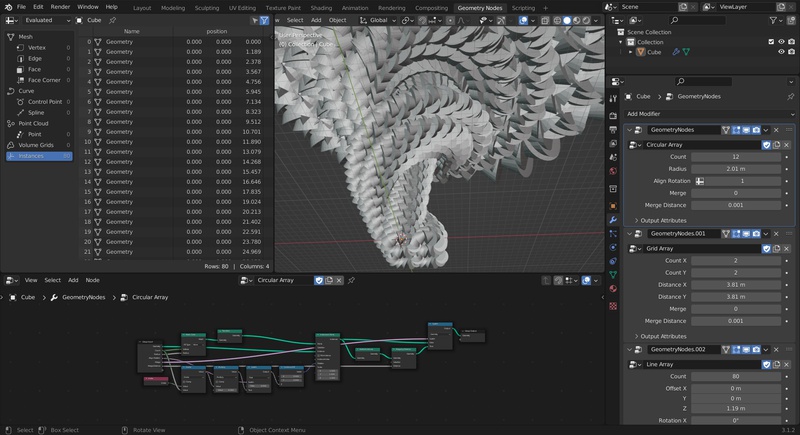The width and height of the screenshot is (800, 435).
Task: Collapse the GeometryNodes.002 modifier panel
Action: [631, 348]
